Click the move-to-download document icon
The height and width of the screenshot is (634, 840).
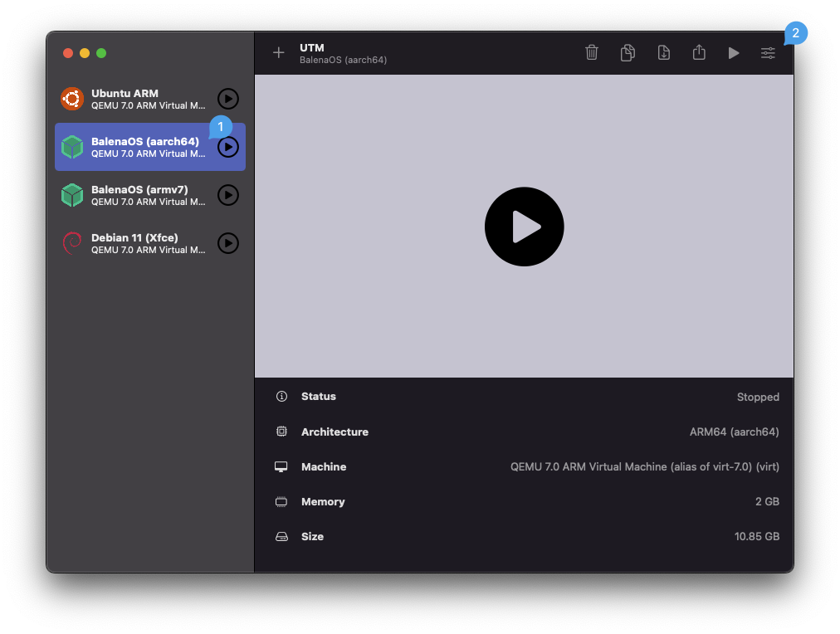coord(664,52)
